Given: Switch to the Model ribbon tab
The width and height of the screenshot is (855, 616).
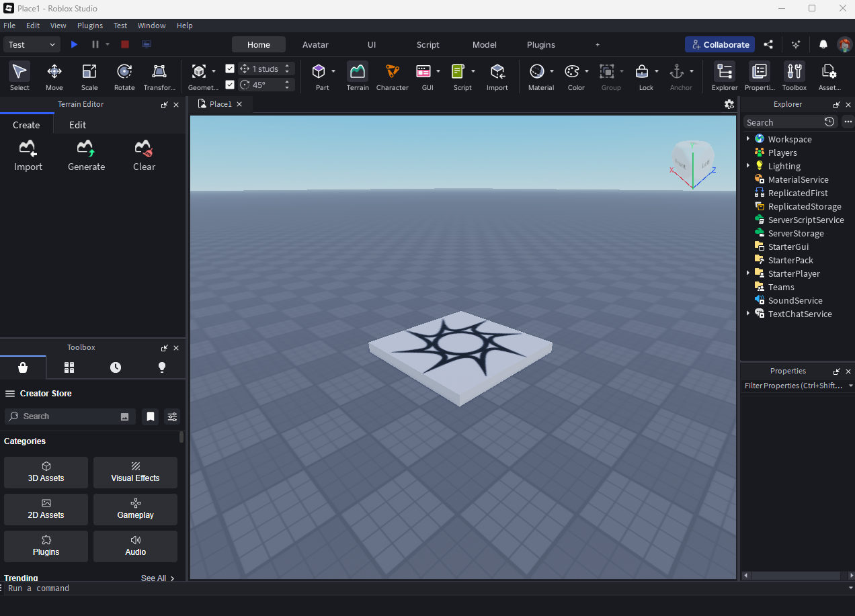Looking at the screenshot, I should 485,44.
